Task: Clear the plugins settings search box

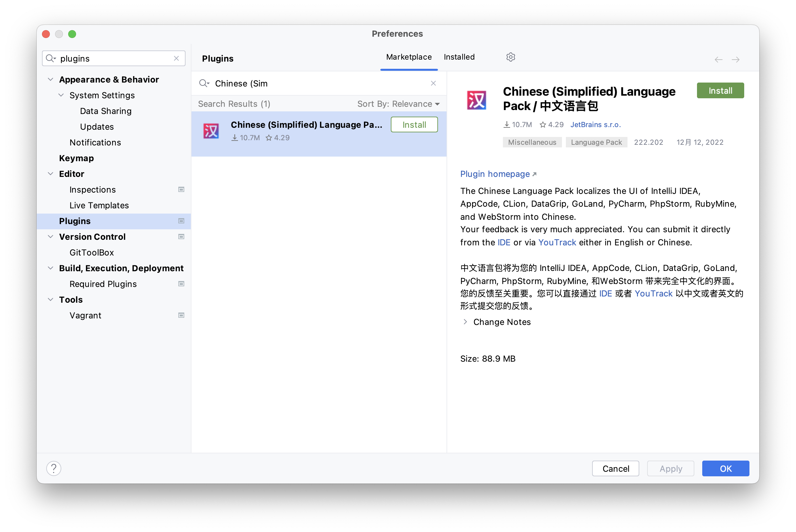Action: click(176, 58)
